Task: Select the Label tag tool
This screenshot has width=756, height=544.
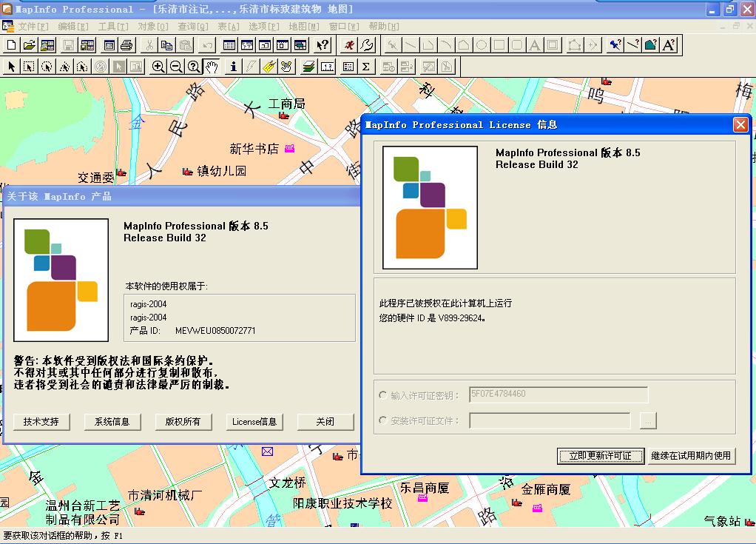Action: (269, 67)
